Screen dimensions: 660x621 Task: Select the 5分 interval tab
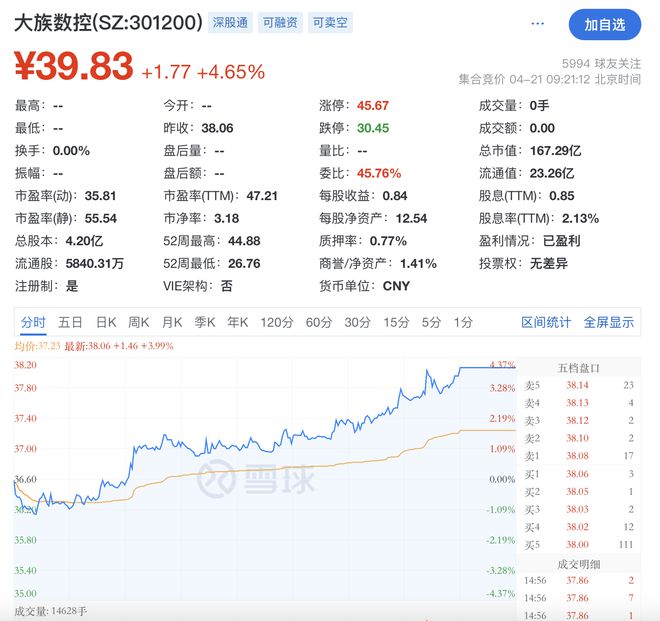click(431, 322)
